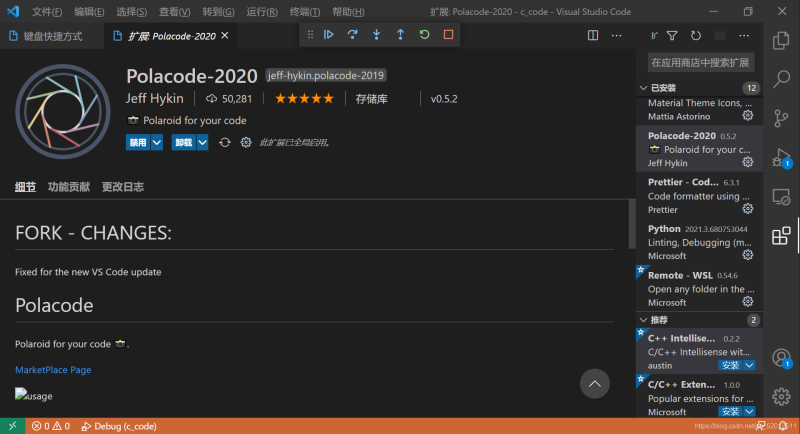The height and width of the screenshot is (434, 800).
Task: Open the Accounts menu
Action: [x=781, y=358]
